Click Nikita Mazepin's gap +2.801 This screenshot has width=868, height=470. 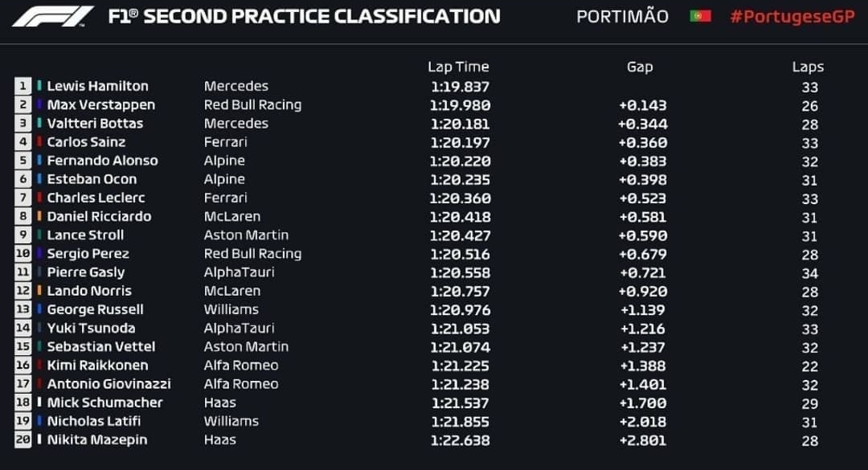pos(642,439)
